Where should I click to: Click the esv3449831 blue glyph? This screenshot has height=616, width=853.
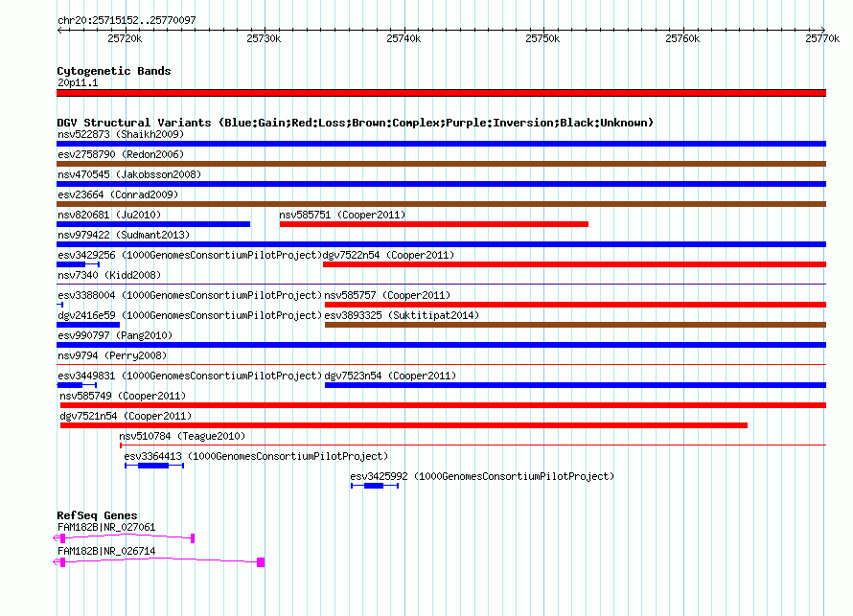77,385
